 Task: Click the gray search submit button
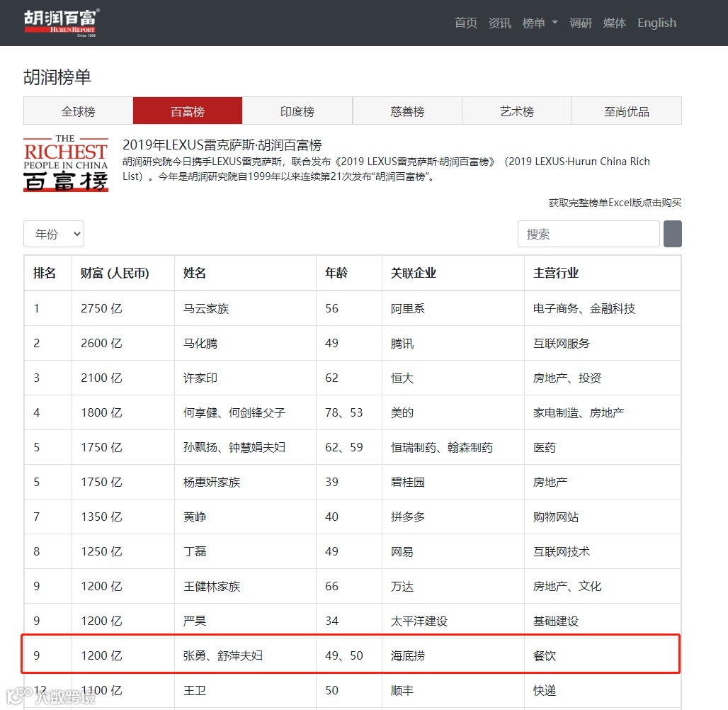(672, 234)
